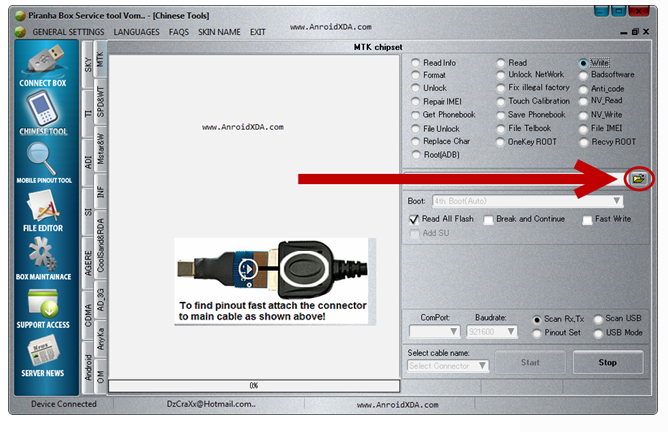Switch to the AnyKa tab
This screenshot has width=668, height=432.
100,339
